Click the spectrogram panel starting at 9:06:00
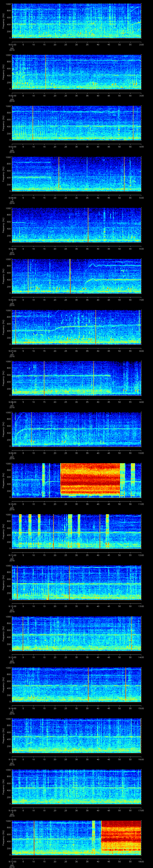 77,276
